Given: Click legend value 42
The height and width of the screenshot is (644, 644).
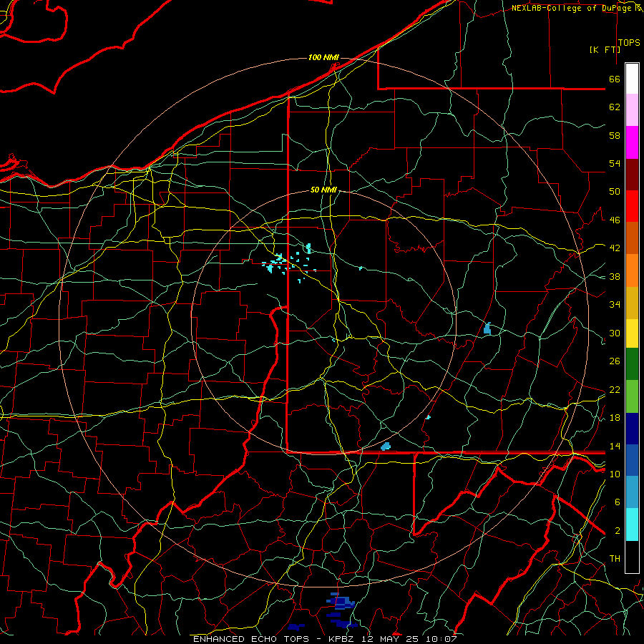Looking at the screenshot, I should tap(615, 248).
